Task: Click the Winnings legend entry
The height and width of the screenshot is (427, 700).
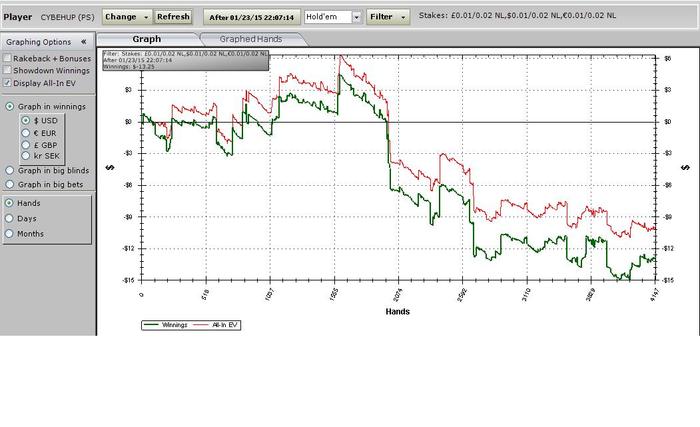Action: pyautogui.click(x=165, y=325)
